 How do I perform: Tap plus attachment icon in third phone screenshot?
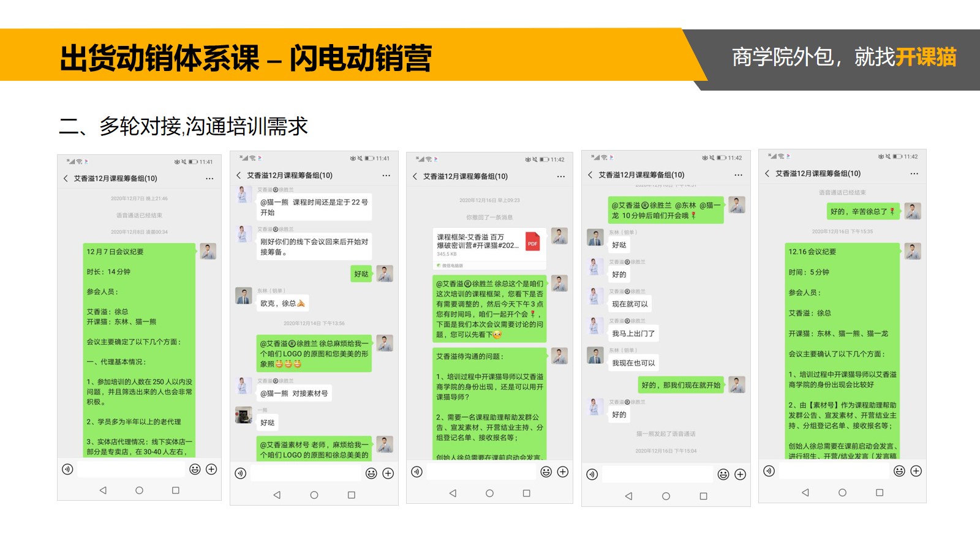[x=563, y=471]
